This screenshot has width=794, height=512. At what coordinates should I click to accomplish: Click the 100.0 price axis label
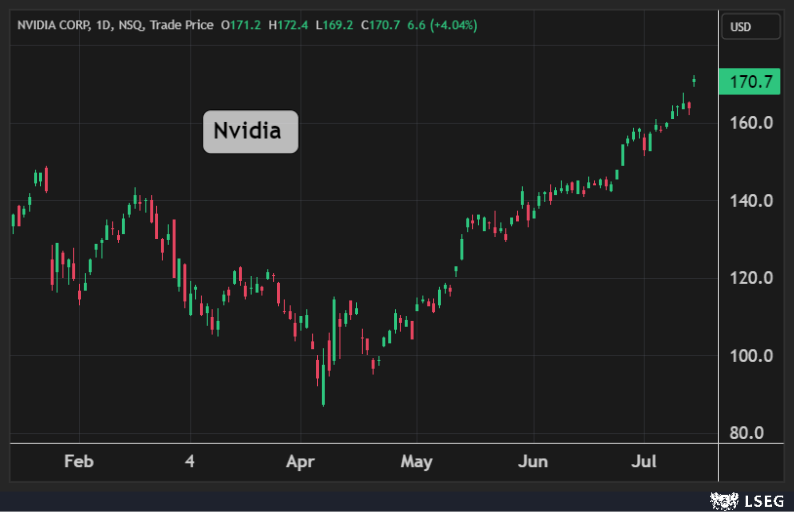coord(751,356)
